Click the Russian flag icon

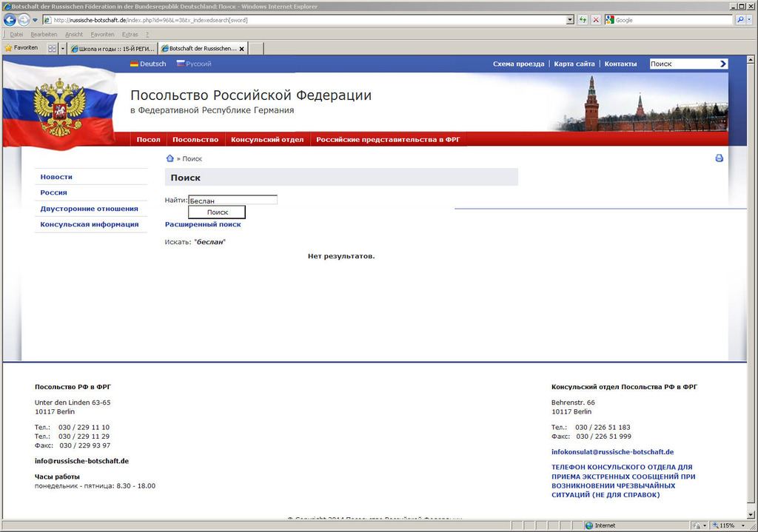[181, 64]
